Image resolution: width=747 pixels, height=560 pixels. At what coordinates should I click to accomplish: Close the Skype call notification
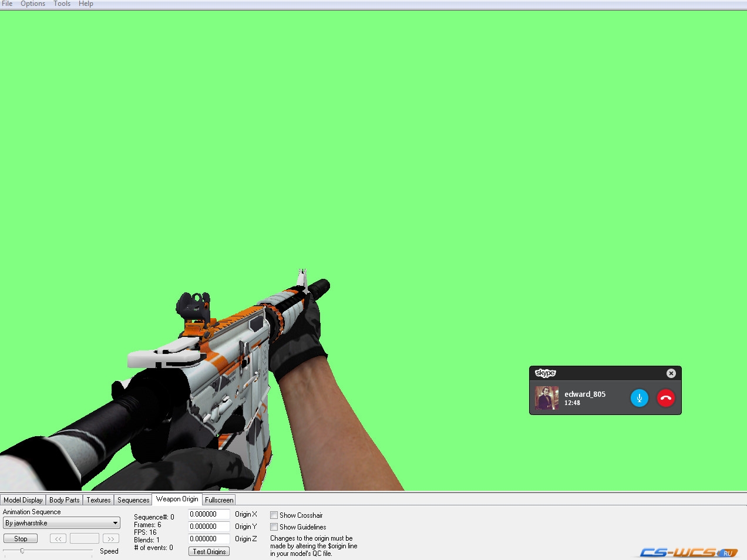click(x=671, y=373)
